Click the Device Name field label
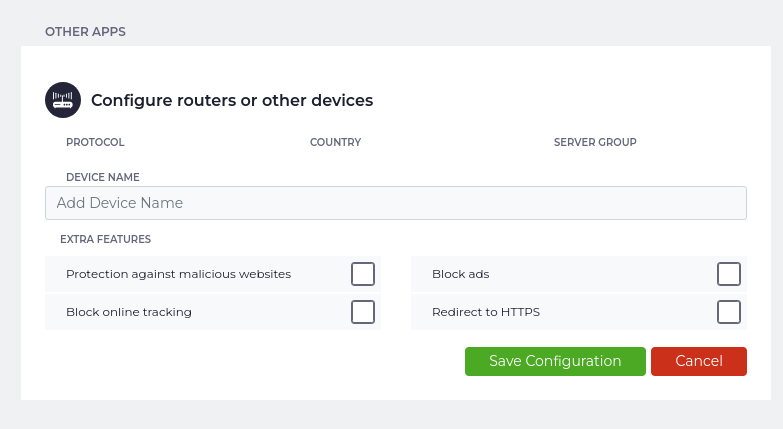783x429 pixels. (x=102, y=177)
